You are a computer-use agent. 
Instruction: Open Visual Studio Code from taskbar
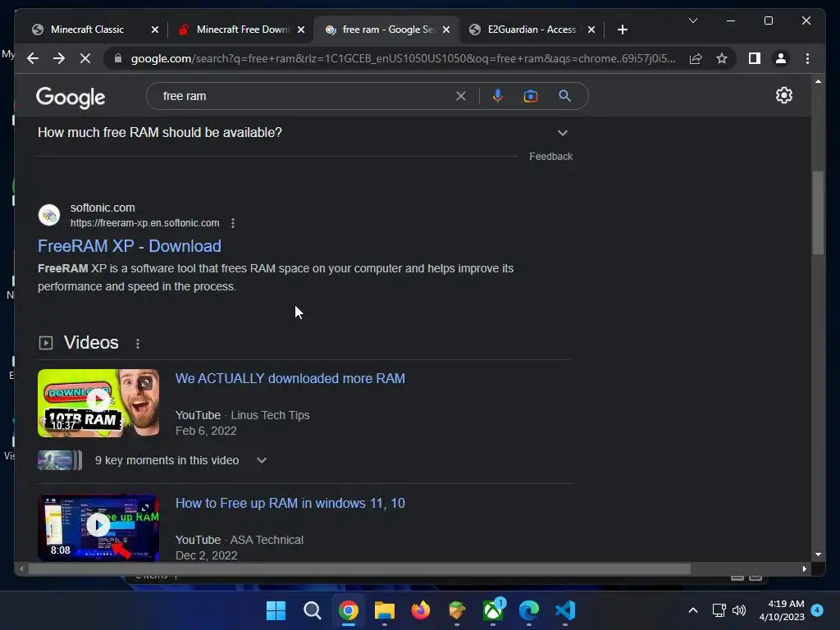point(565,610)
